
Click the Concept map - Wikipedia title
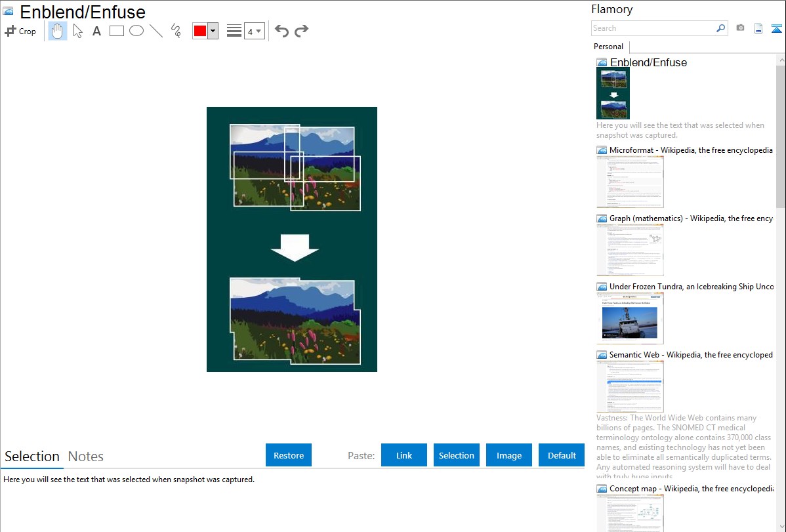[691, 488]
